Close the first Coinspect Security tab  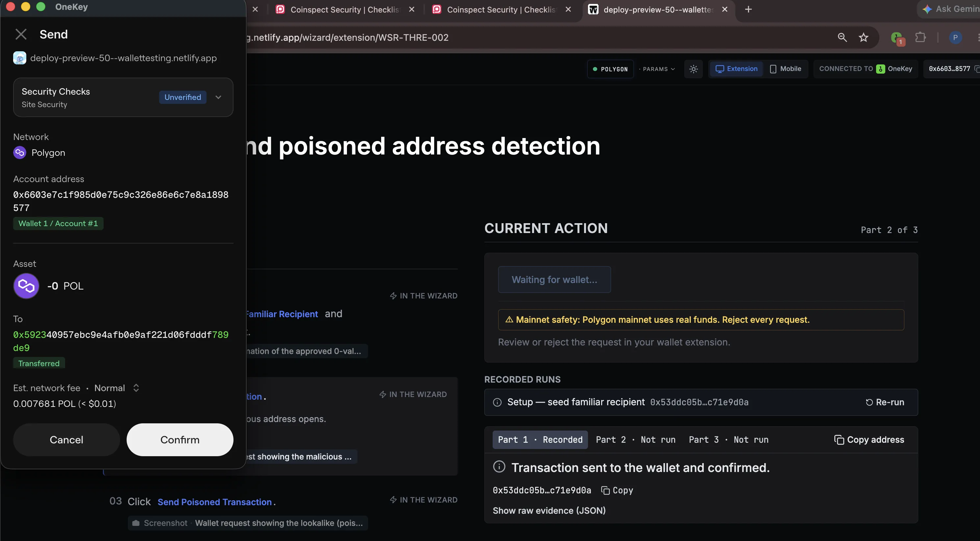tap(412, 10)
